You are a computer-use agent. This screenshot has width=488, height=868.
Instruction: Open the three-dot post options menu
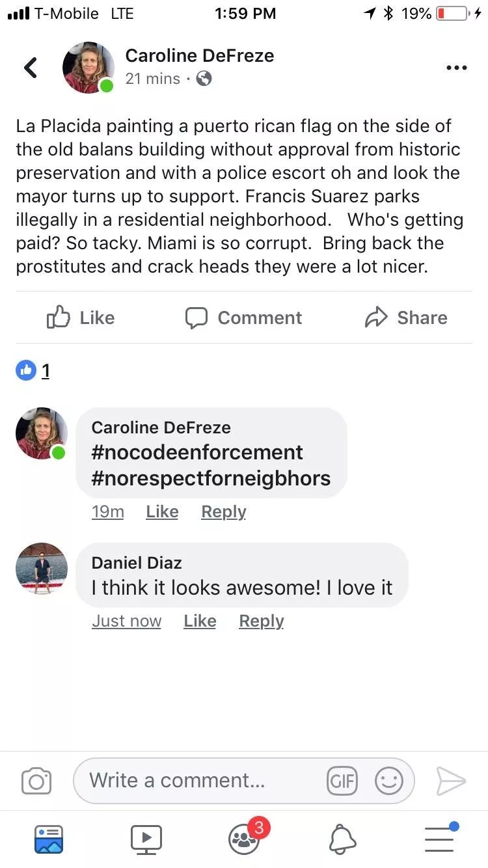click(456, 68)
